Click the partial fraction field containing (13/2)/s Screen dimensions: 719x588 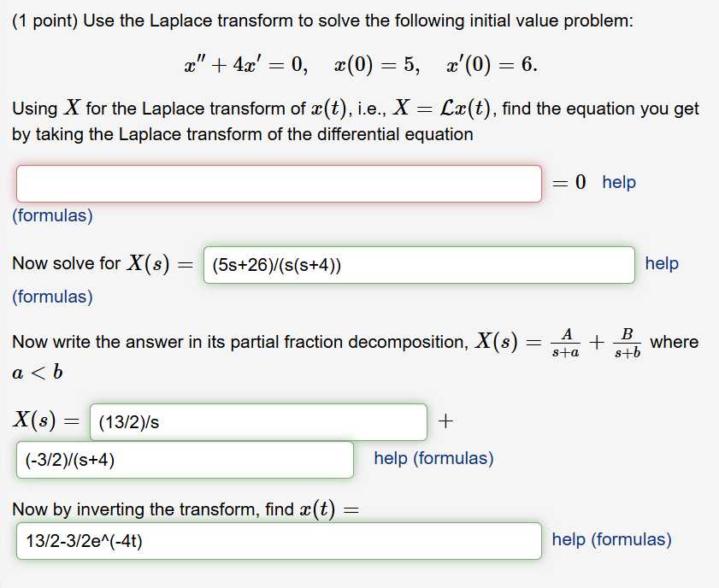256,421
